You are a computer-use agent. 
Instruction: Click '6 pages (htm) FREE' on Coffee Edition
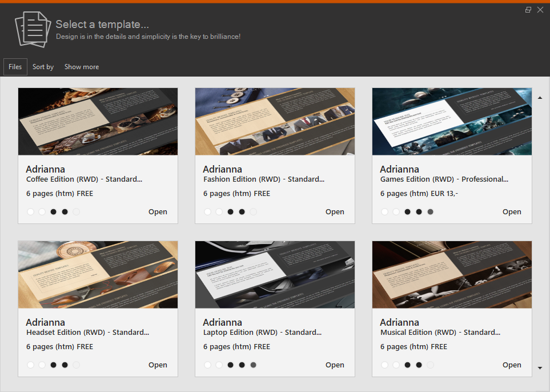(x=59, y=193)
